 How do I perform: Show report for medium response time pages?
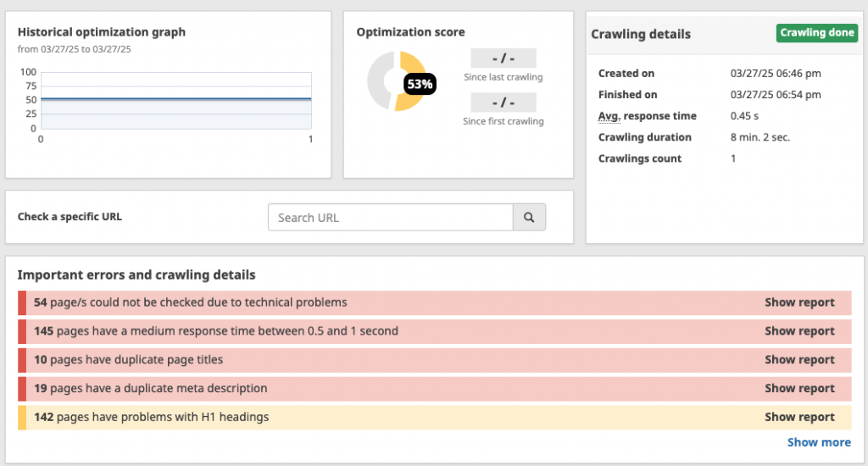799,331
